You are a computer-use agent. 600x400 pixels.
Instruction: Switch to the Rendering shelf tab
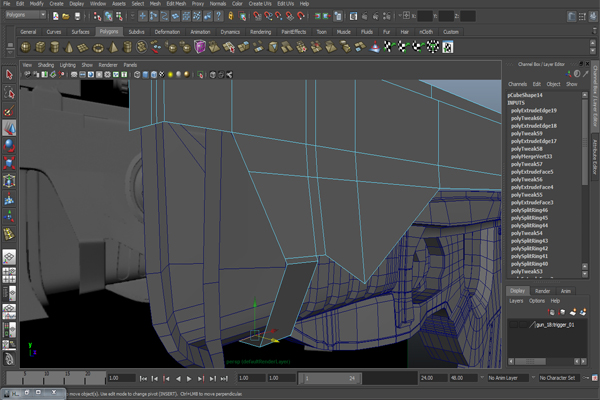[x=261, y=32]
